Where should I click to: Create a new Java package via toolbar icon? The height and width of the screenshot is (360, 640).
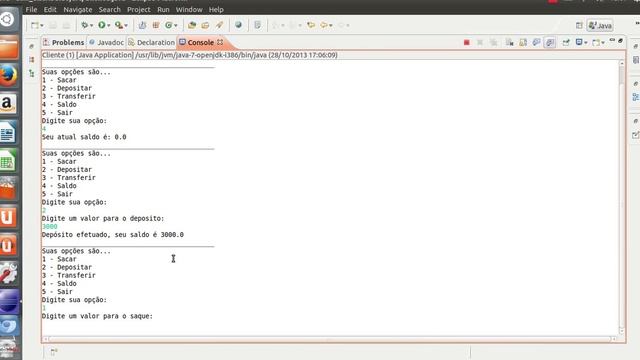coord(156,25)
